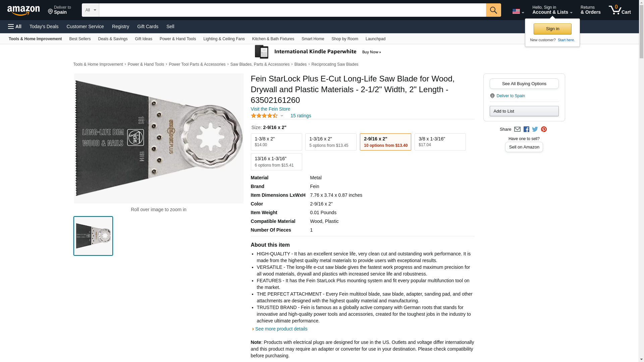Select size 3/8 x 1-3/16" option

click(x=440, y=142)
